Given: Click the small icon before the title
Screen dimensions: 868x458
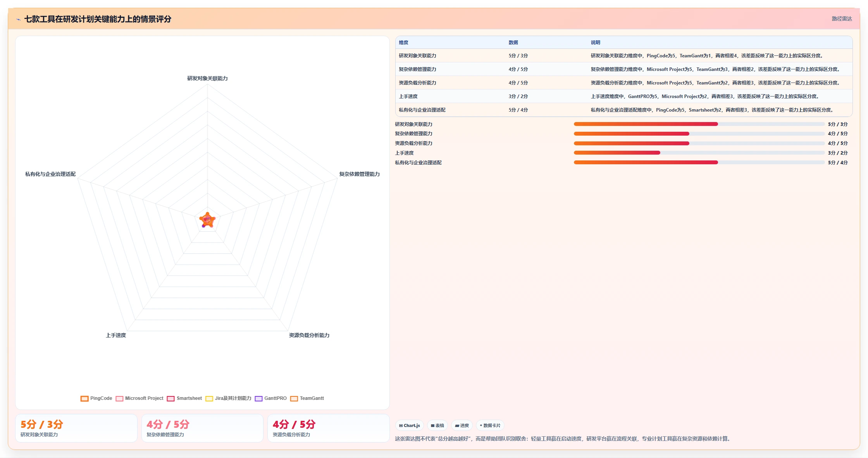Looking at the screenshot, I should tap(18, 19).
